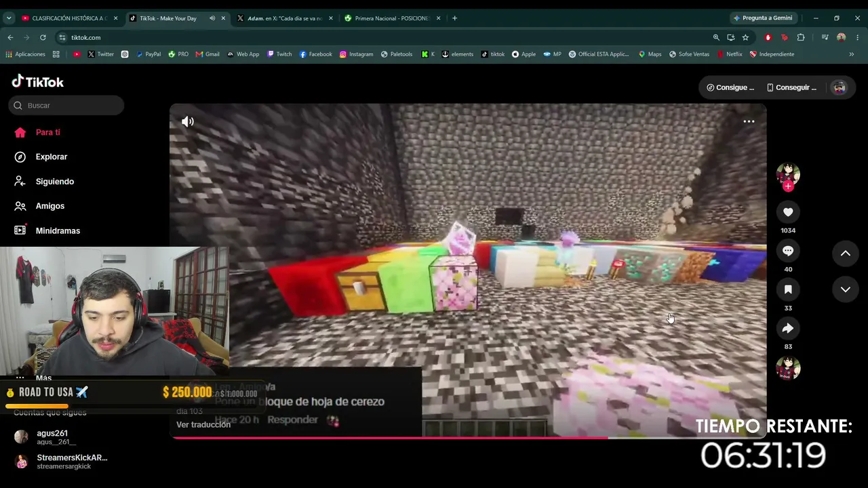Open the TikTok logo home link

click(38, 81)
